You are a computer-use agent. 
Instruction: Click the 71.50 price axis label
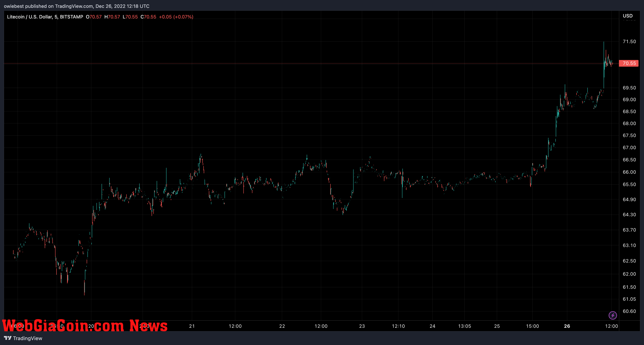629,42
